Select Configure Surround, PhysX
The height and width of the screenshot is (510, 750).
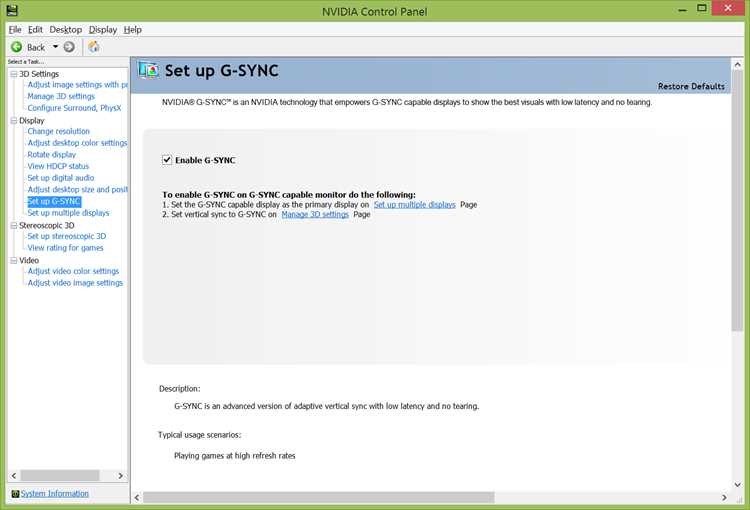[x=74, y=108]
